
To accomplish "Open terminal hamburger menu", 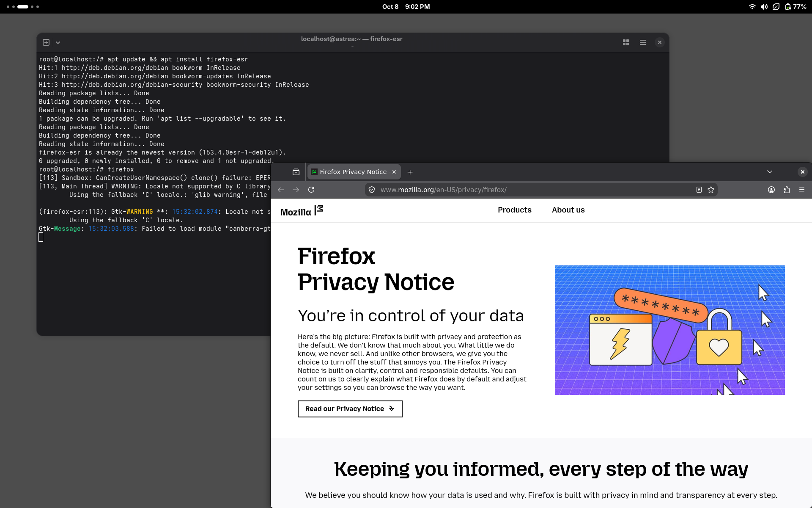I will pos(643,42).
